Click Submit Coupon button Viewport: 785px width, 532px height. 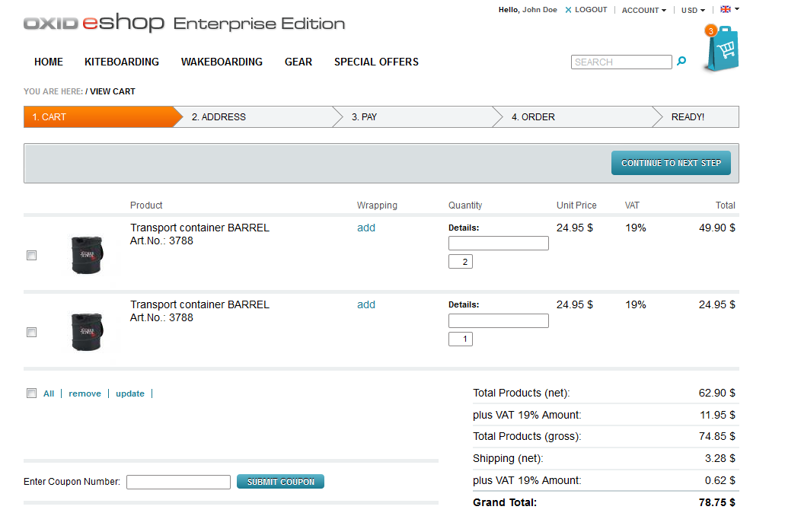tap(280, 482)
